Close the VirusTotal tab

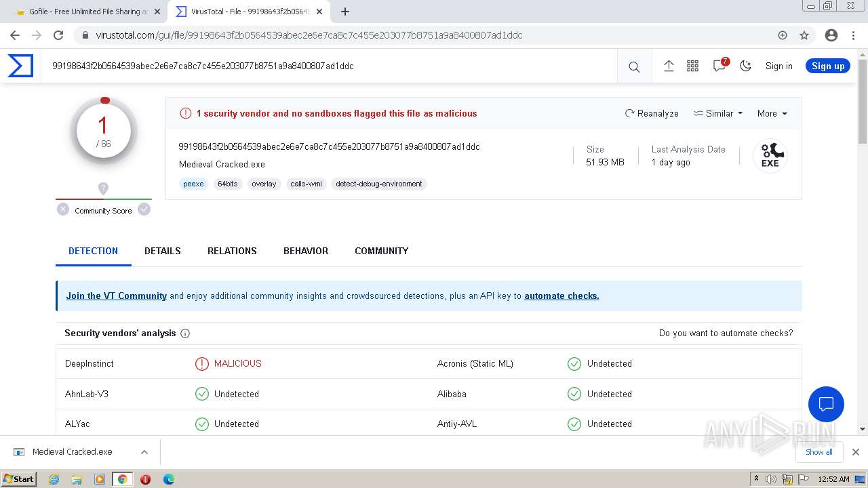click(x=319, y=12)
